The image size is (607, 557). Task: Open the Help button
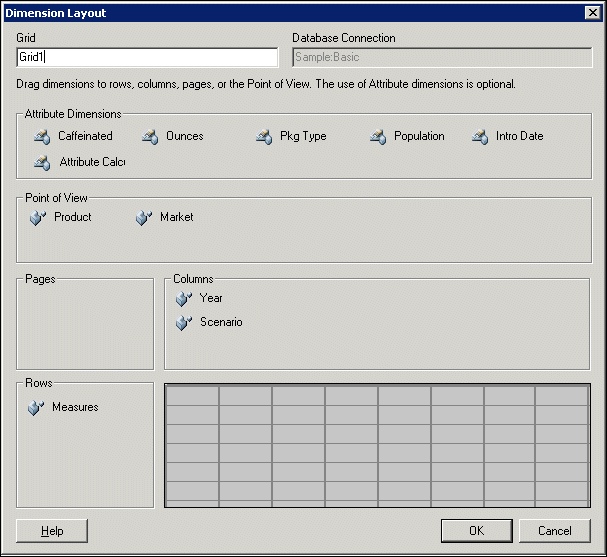click(52, 531)
